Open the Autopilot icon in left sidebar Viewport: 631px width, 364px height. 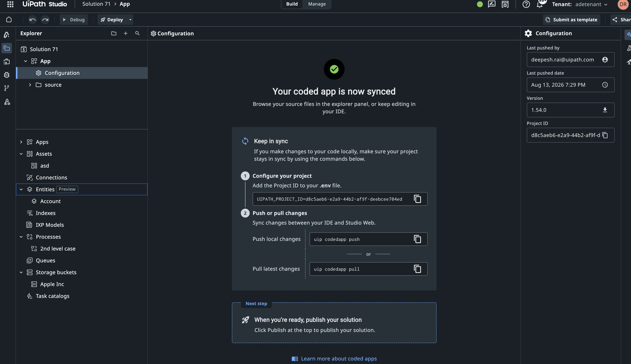[x=7, y=35]
